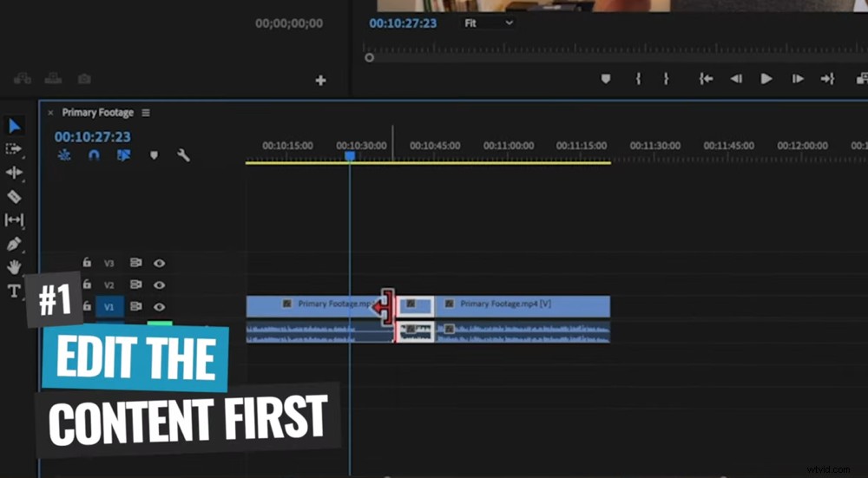Image resolution: width=868 pixels, height=478 pixels.
Task: Toggle V1 sync lock
Action: [135, 306]
